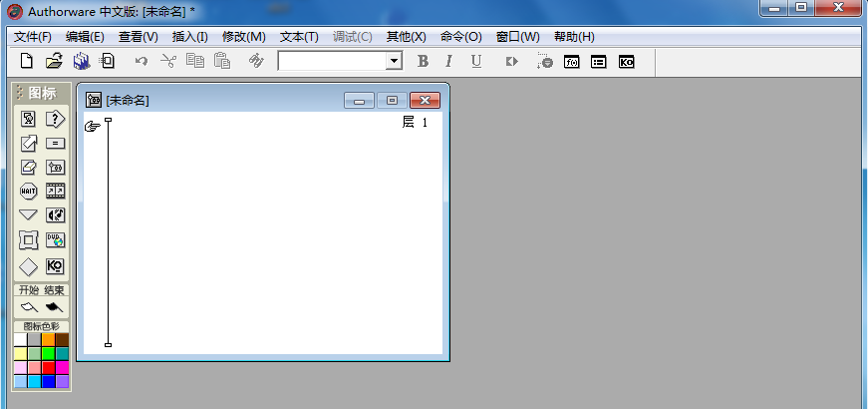Choose the brown icon color swatch
The width and height of the screenshot is (868, 409).
(x=62, y=340)
